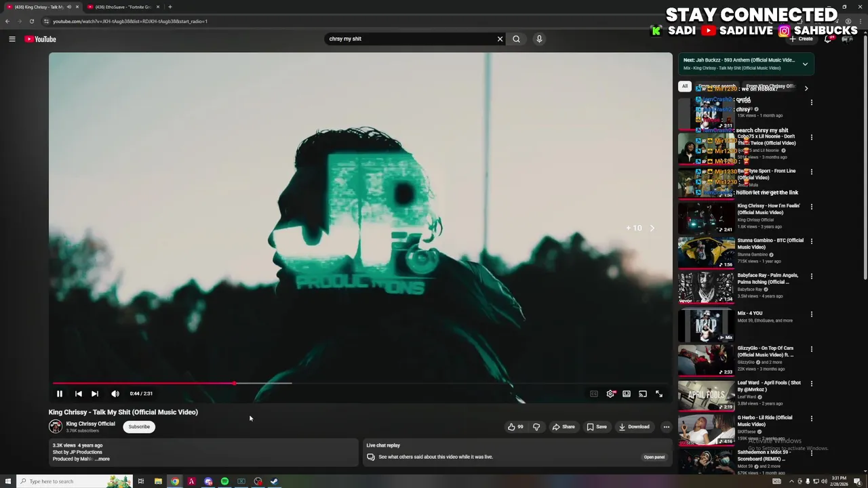Skip forward using +10 arrow overlay
The image size is (868, 488).
tap(642, 228)
